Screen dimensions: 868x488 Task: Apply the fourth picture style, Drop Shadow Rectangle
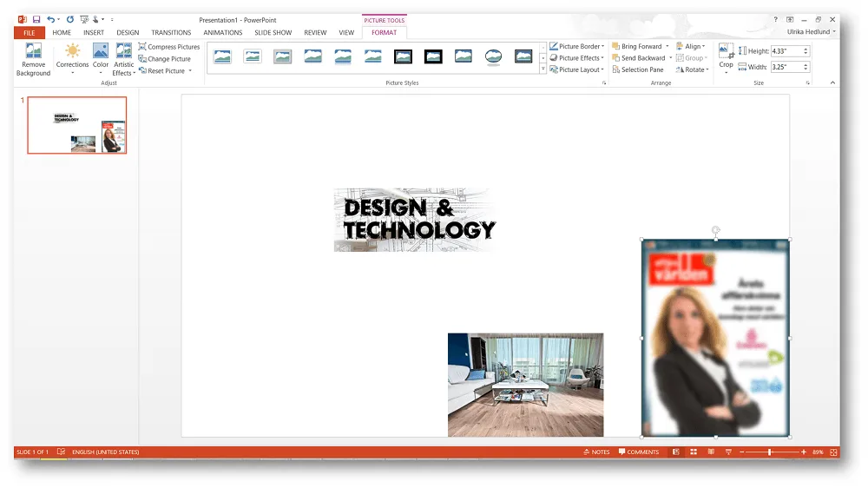coord(312,56)
